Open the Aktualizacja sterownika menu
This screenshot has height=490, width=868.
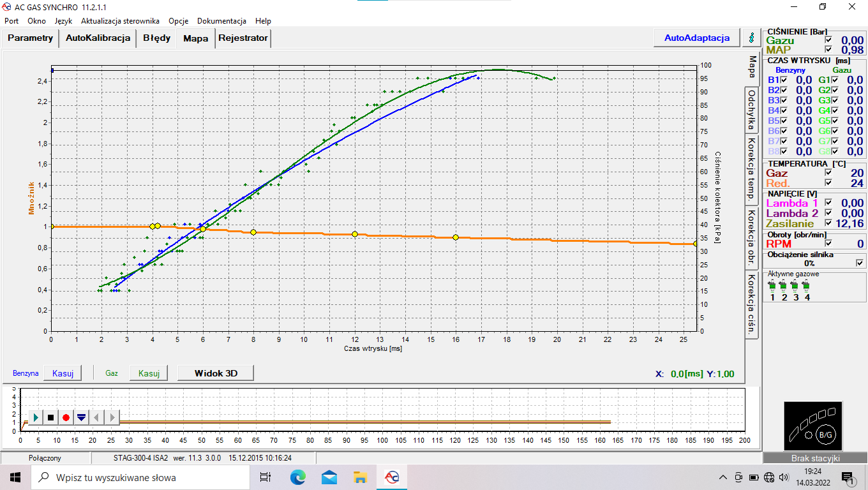[120, 20]
